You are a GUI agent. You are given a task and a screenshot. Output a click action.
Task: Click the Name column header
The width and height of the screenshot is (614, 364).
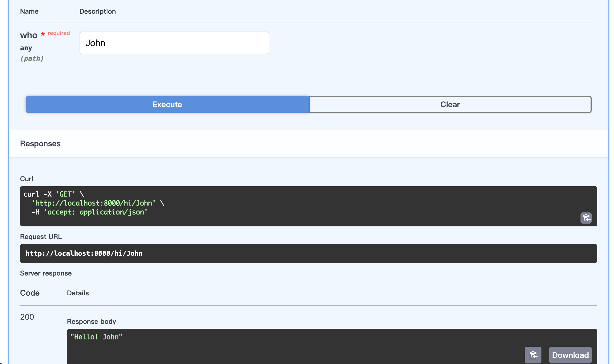coord(29,11)
